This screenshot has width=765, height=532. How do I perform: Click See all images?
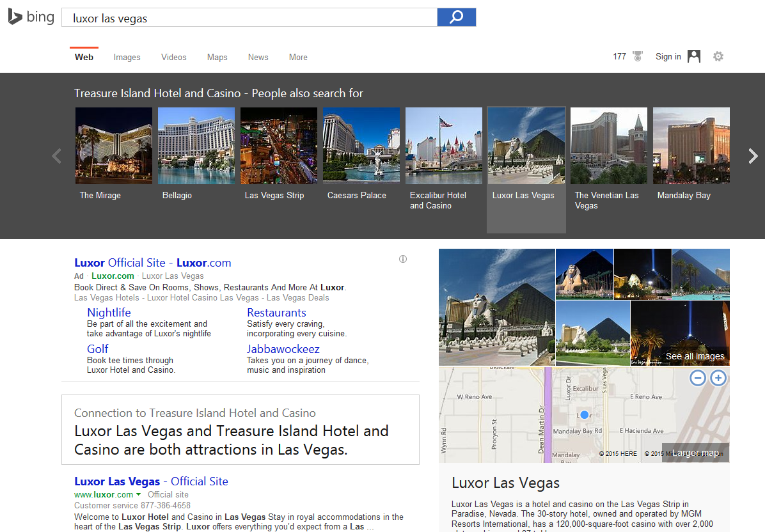point(695,356)
